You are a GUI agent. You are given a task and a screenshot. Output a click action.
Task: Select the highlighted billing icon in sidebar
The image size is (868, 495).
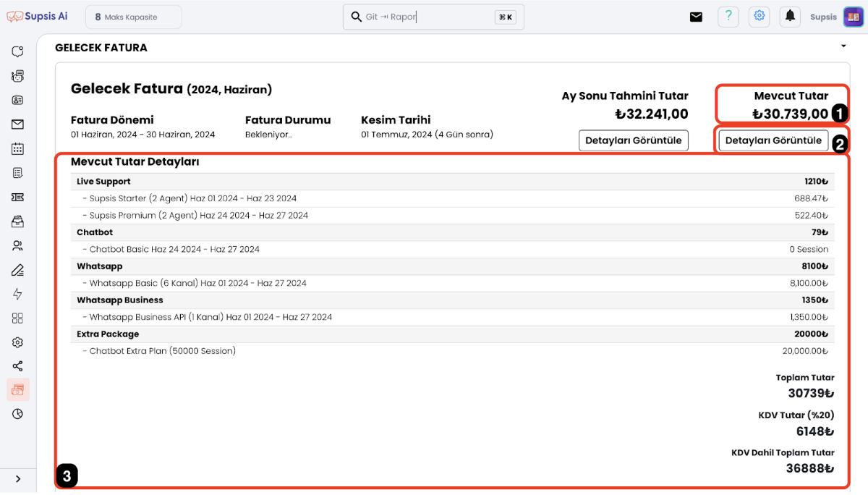tap(17, 390)
